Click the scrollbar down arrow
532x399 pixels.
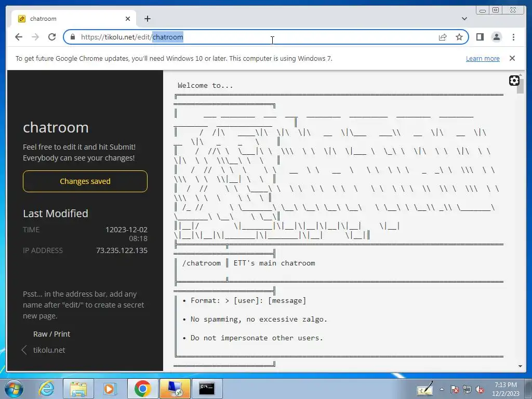pyautogui.click(x=520, y=366)
